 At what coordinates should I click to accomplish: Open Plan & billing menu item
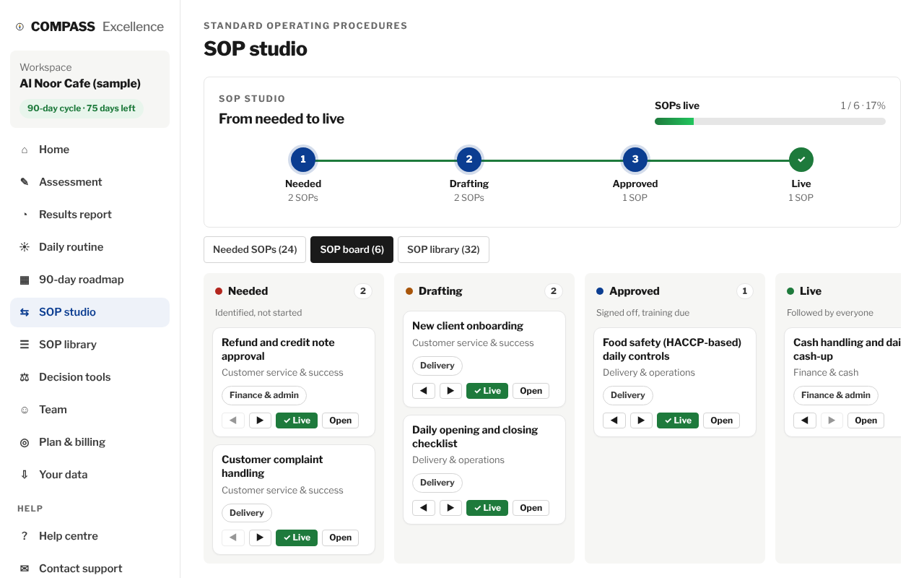[90, 442]
